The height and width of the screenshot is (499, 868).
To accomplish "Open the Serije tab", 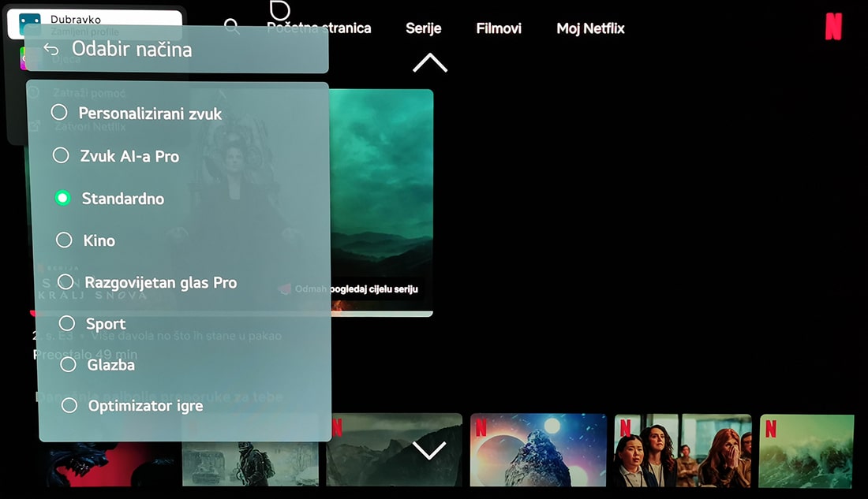I will [423, 28].
